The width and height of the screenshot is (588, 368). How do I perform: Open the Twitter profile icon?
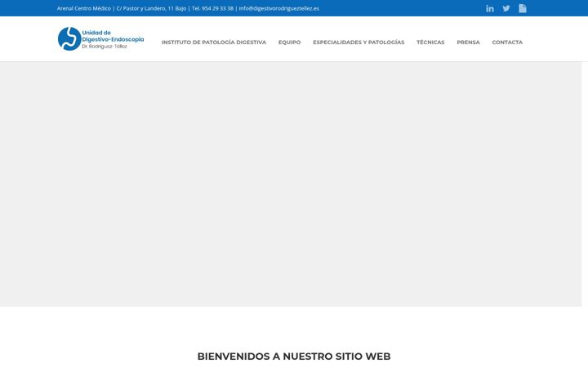click(x=506, y=8)
